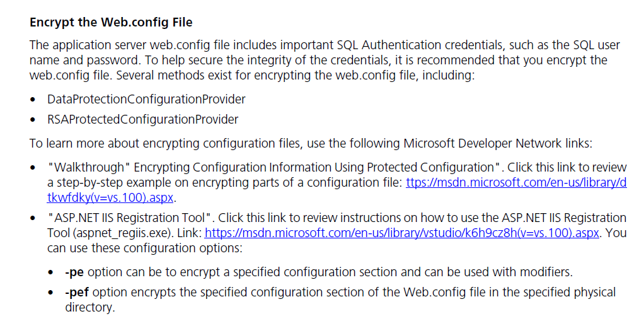Click the bold -pef option label
This screenshot has width=644, height=321.
(x=77, y=292)
